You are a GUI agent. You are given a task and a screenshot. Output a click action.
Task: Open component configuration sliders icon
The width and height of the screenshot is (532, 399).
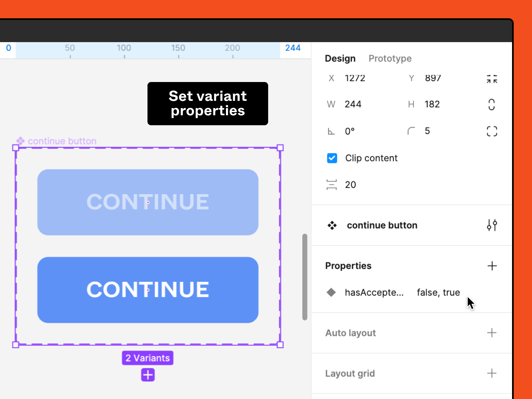click(492, 225)
